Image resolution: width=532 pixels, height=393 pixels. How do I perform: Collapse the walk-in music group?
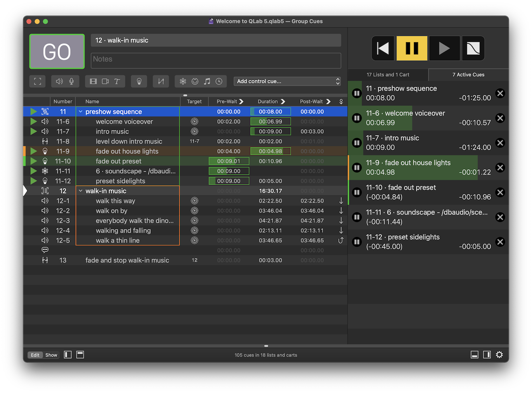point(81,191)
